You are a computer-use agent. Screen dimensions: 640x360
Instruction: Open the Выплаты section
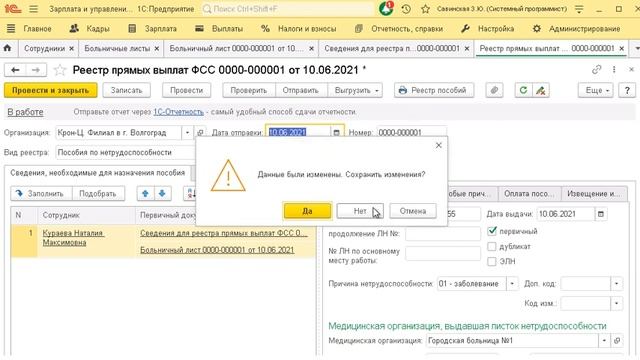pos(219,29)
